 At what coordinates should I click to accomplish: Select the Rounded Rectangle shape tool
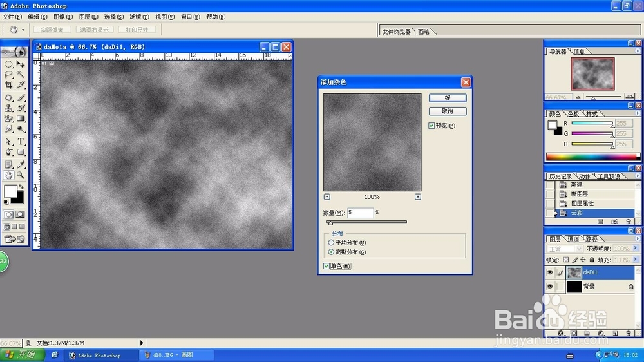[21, 152]
